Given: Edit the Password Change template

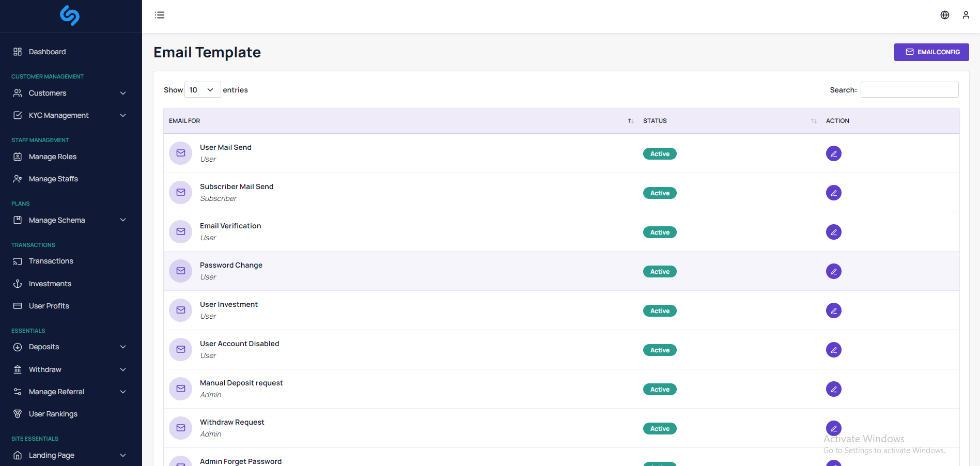Looking at the screenshot, I should [833, 271].
